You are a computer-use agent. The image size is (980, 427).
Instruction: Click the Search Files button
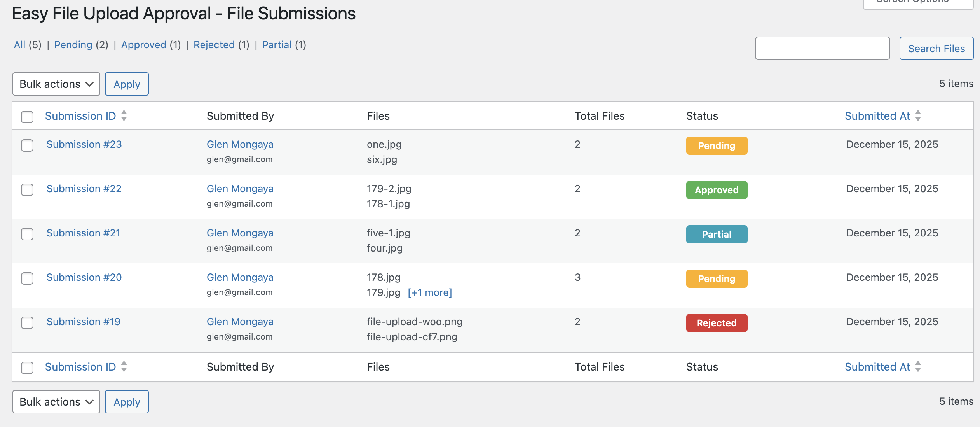(936, 48)
